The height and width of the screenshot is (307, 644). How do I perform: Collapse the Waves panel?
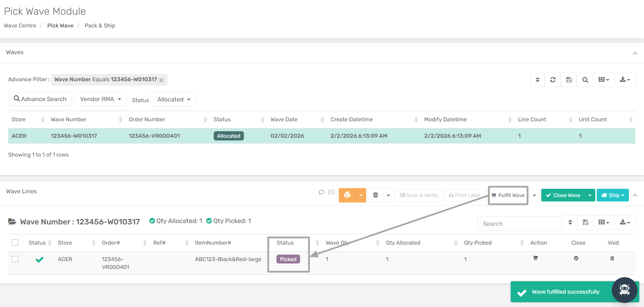(635, 53)
